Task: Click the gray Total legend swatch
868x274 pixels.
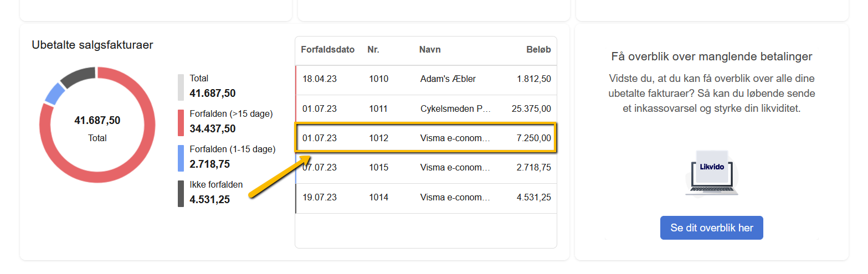Action: pyautogui.click(x=181, y=87)
